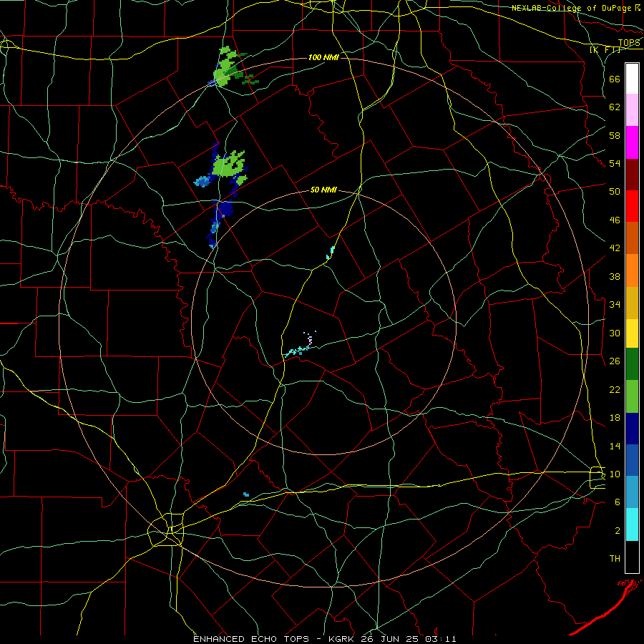Click the "38" legend value
This screenshot has height=644, width=644.
pos(615,276)
